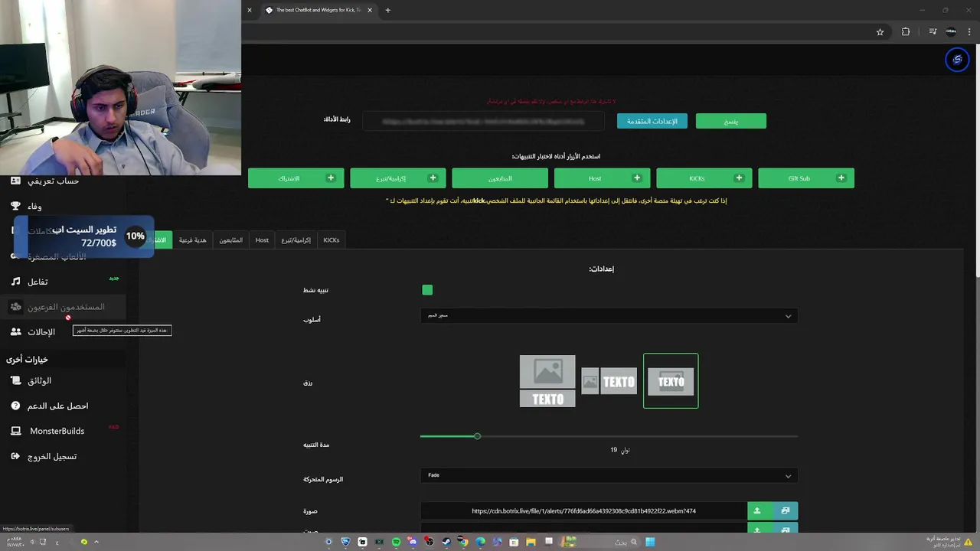Open the وفاء loyalty sidebar item
Image resolution: width=980 pixels, height=551 pixels.
click(x=34, y=206)
